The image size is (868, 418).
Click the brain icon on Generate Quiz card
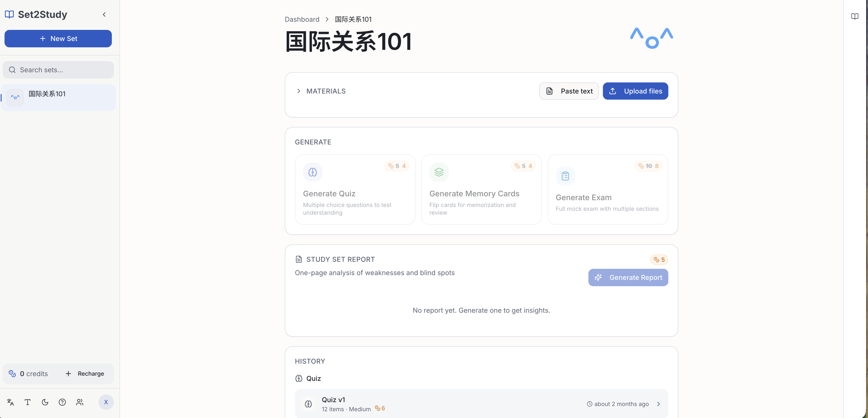coord(312,172)
